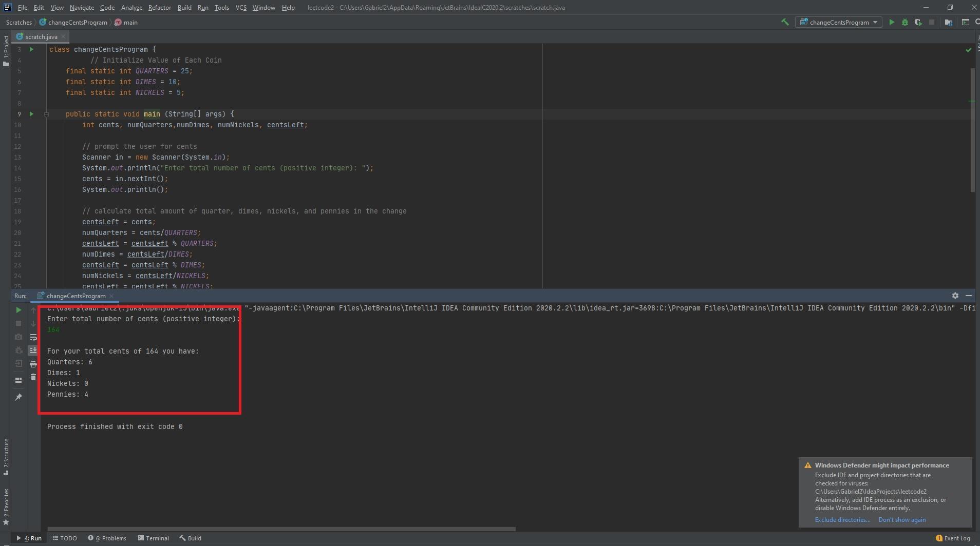Toggle scroll to end of console
The height and width of the screenshot is (546, 980).
33,350
